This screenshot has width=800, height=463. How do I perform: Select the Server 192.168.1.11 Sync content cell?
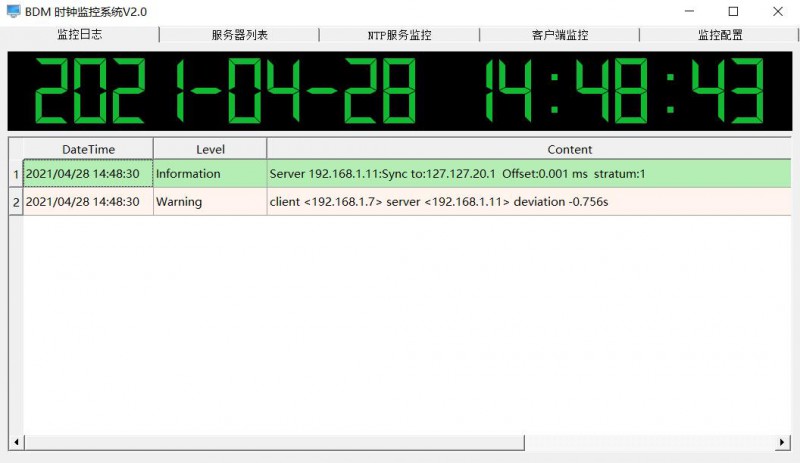click(529, 174)
